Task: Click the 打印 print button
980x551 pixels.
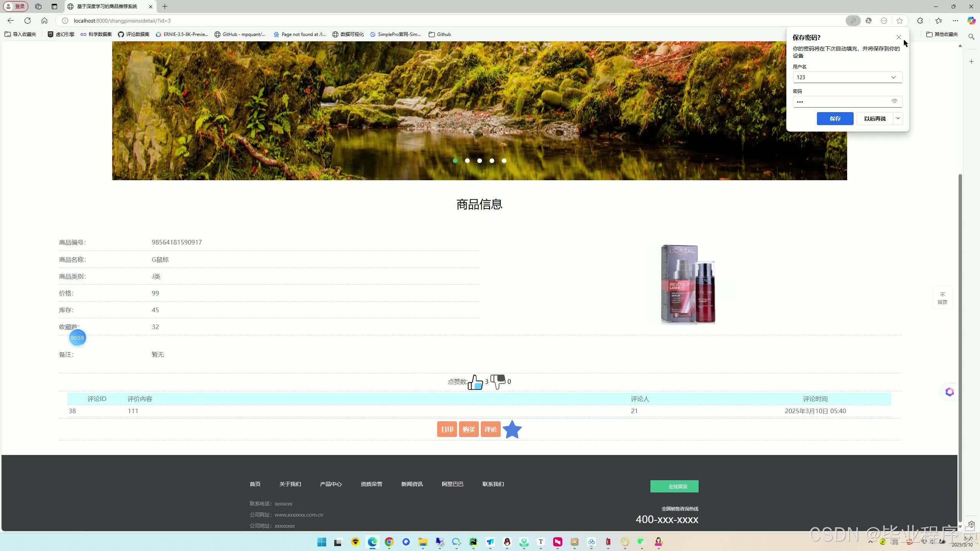Action: [447, 429]
